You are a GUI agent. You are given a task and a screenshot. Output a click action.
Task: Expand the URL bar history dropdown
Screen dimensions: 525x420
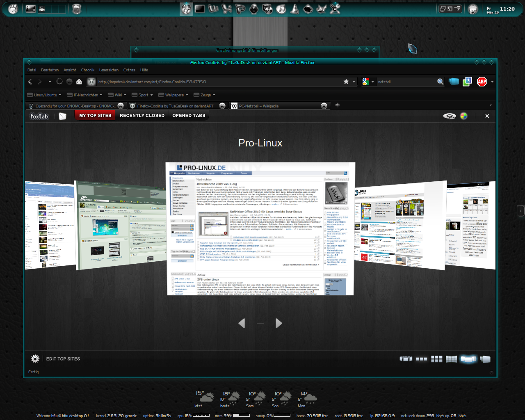[x=354, y=82]
